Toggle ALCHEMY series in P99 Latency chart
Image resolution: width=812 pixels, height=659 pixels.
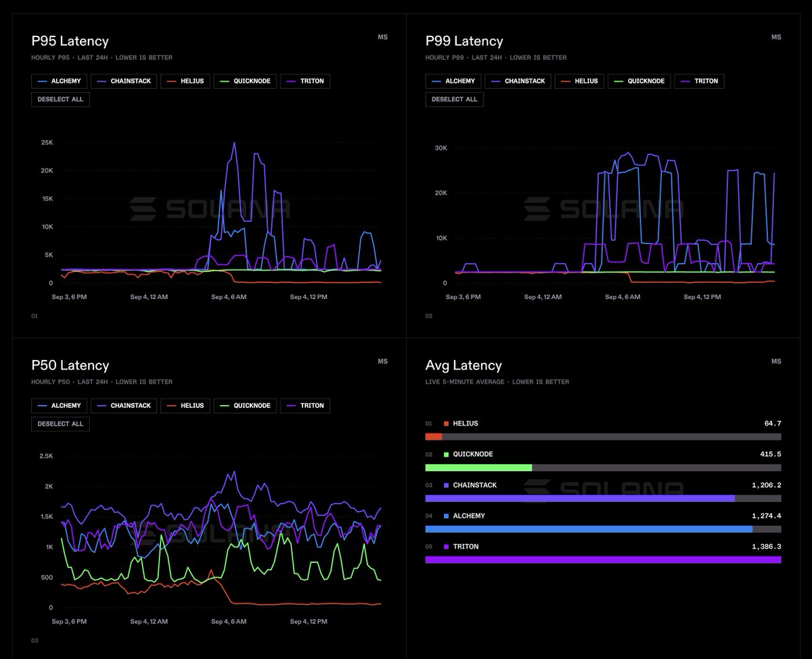click(x=453, y=81)
